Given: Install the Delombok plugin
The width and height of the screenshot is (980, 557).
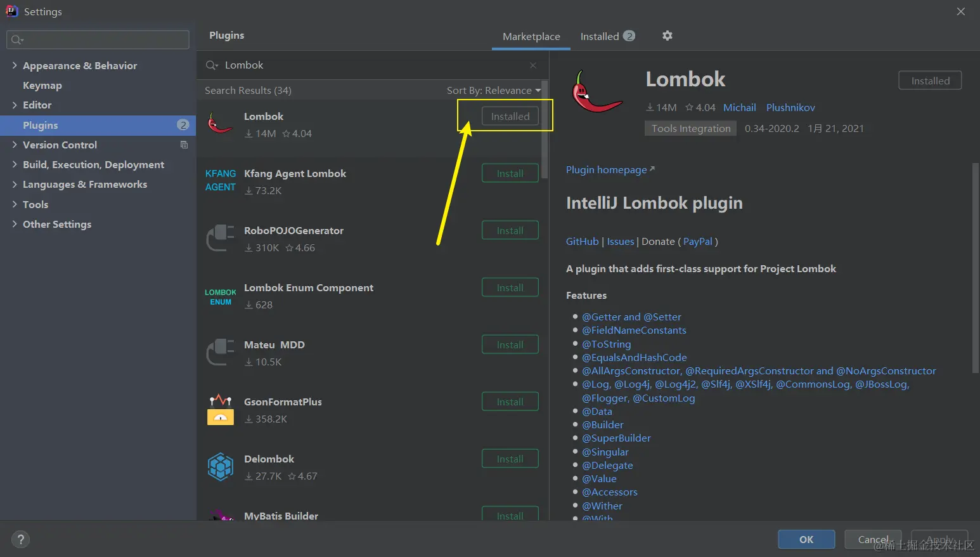Looking at the screenshot, I should [x=510, y=459].
